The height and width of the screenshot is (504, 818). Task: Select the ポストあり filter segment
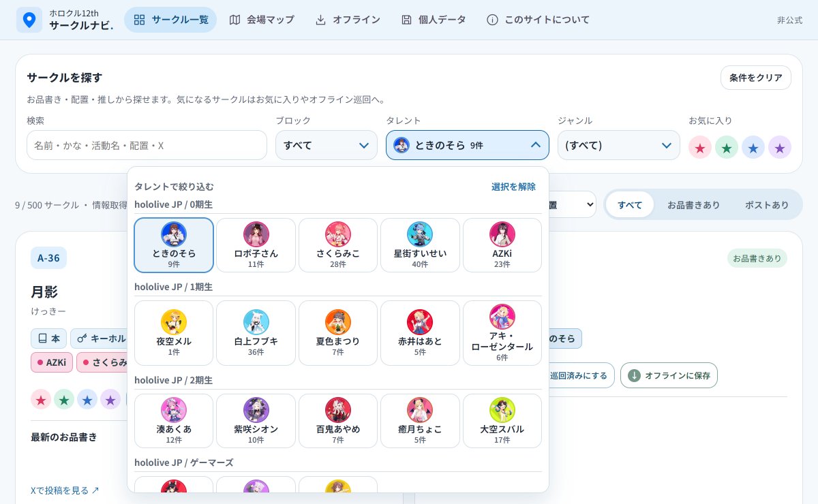[767, 204]
